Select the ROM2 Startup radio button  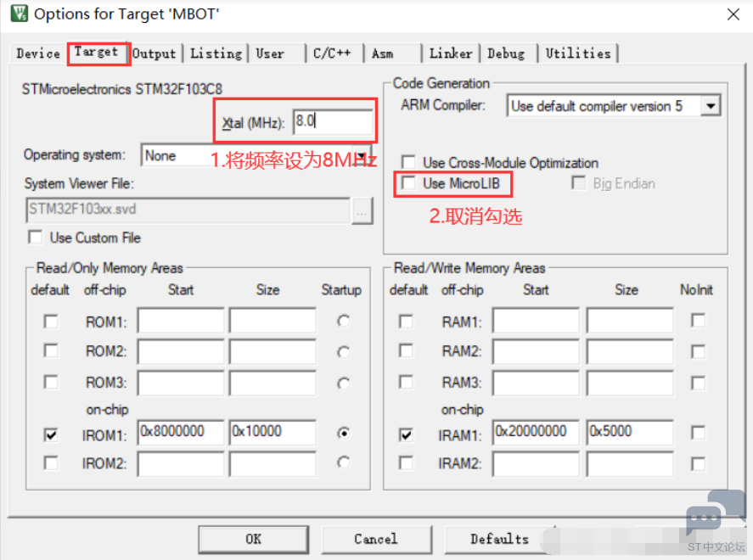[x=343, y=352]
